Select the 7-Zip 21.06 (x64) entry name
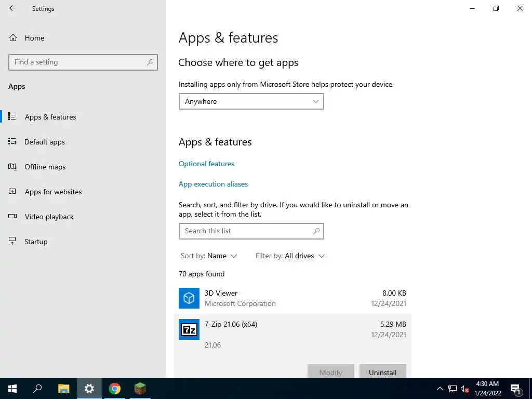 click(231, 324)
